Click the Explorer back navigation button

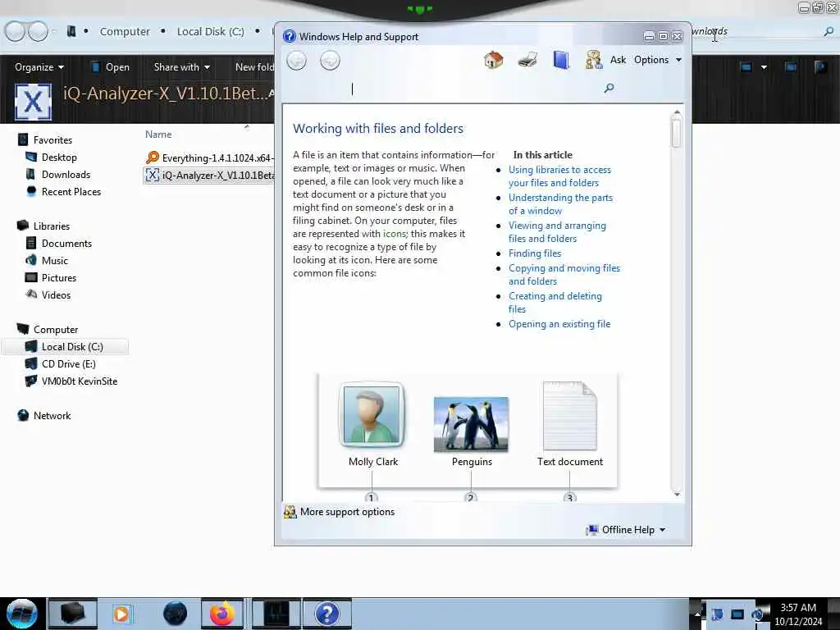[x=15, y=32]
